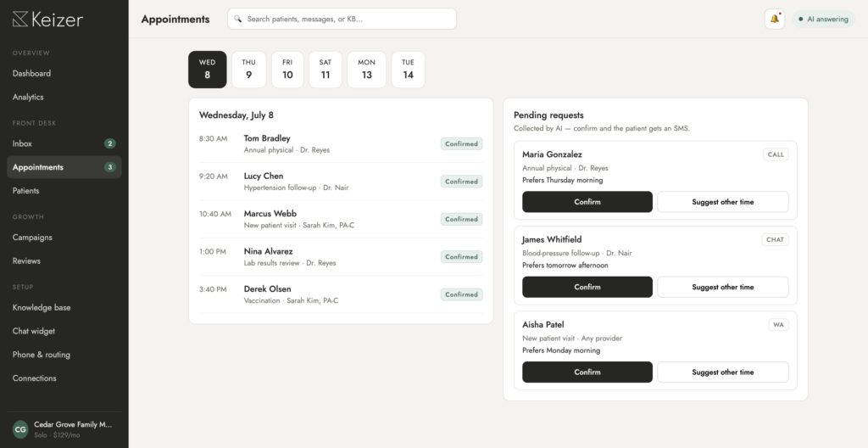This screenshot has height=448, width=868.
Task: Switch to Mon 13 date tab
Action: (x=366, y=70)
